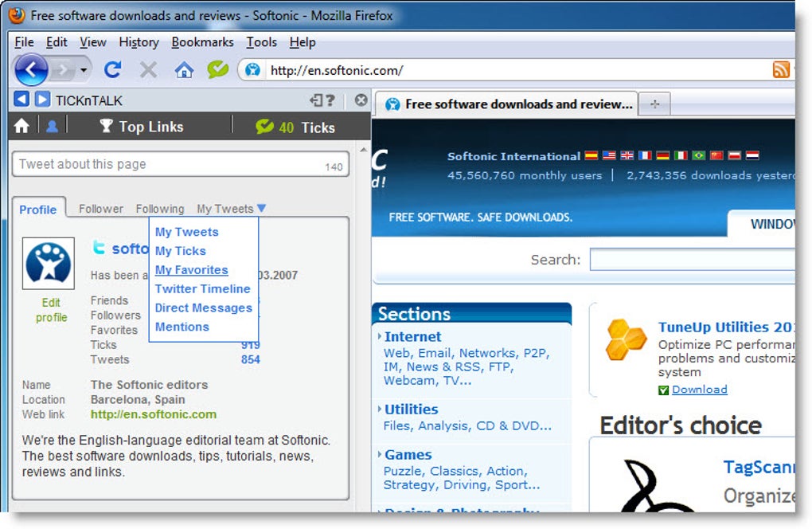
Task: Reload the page with the refresh icon
Action: pos(112,69)
